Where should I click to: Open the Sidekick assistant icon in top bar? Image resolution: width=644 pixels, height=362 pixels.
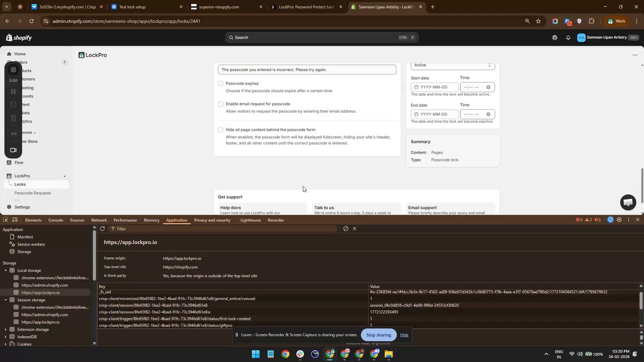tap(555, 38)
